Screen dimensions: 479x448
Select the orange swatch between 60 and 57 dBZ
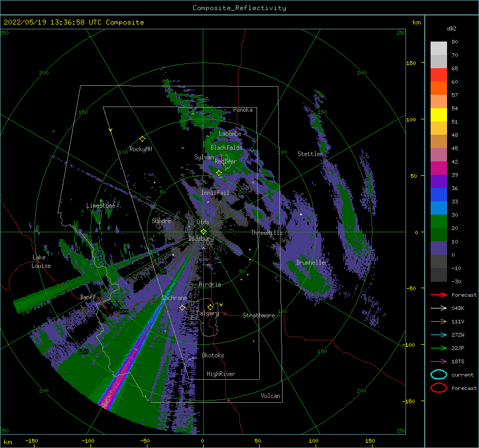click(x=439, y=88)
